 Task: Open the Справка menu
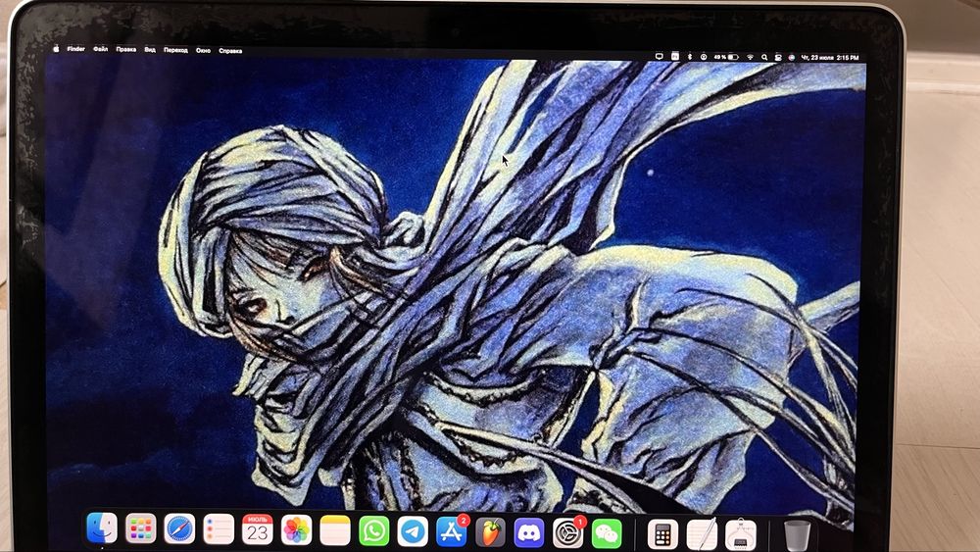[230, 51]
